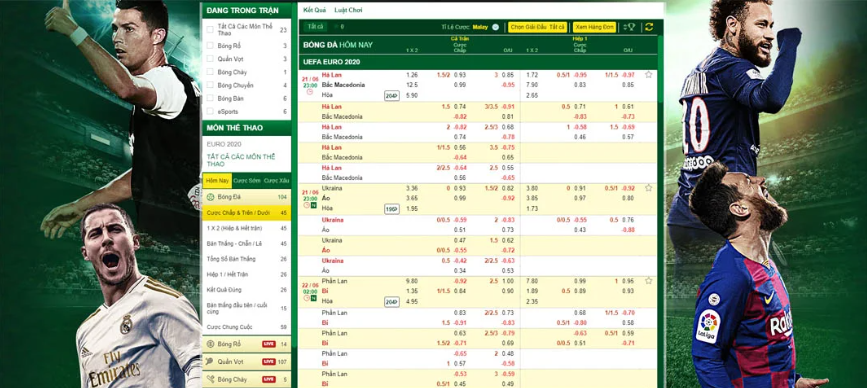Tick the eSports in-play checkbox
The image size is (867, 388).
(x=210, y=112)
